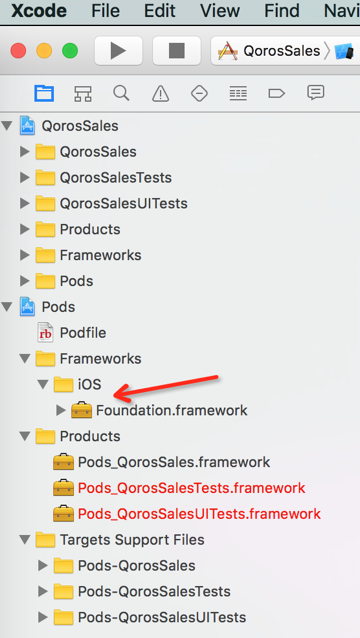This screenshot has width=360, height=638.
Task: Collapse the iOS folder disclosure triangle
Action: pos(43,384)
